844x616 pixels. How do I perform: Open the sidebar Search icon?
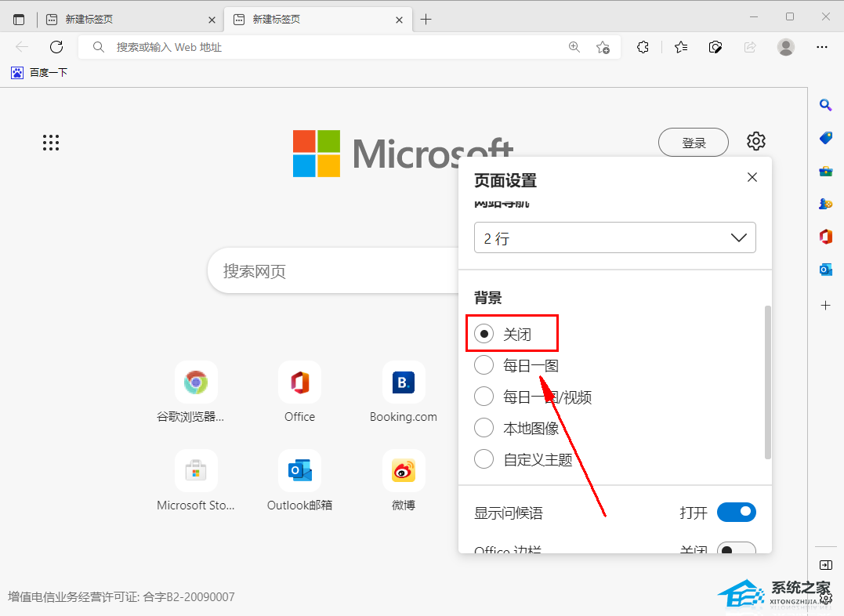pyautogui.click(x=825, y=104)
